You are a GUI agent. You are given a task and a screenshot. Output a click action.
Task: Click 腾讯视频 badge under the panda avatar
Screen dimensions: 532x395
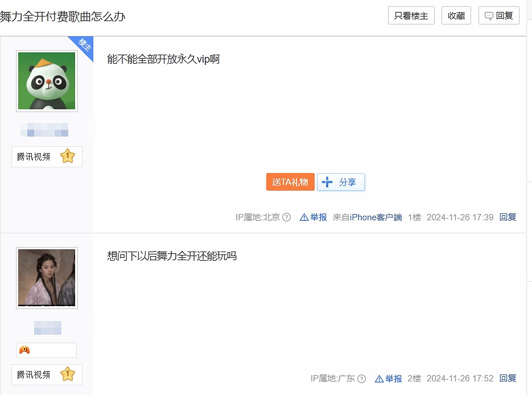[x=34, y=157]
